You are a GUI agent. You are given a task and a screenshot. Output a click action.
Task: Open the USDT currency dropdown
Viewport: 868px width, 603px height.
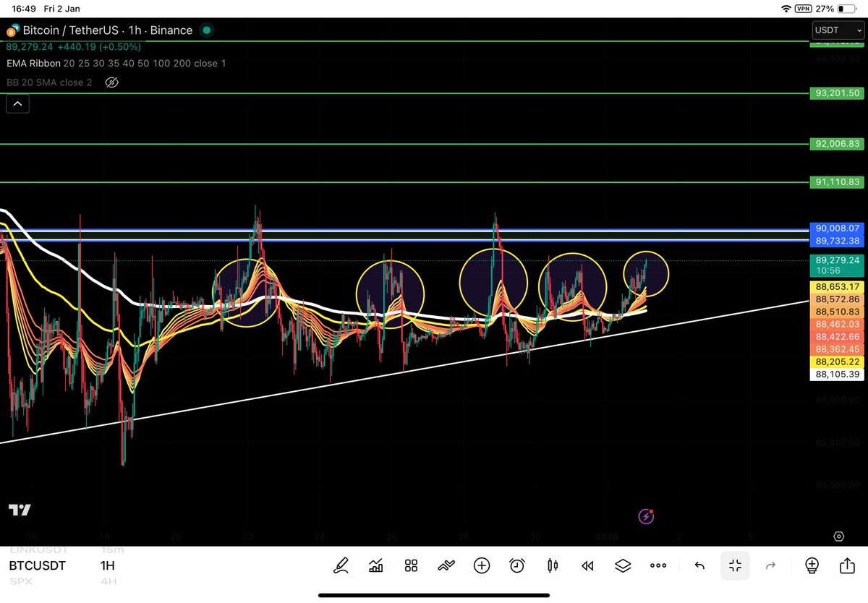click(x=837, y=30)
